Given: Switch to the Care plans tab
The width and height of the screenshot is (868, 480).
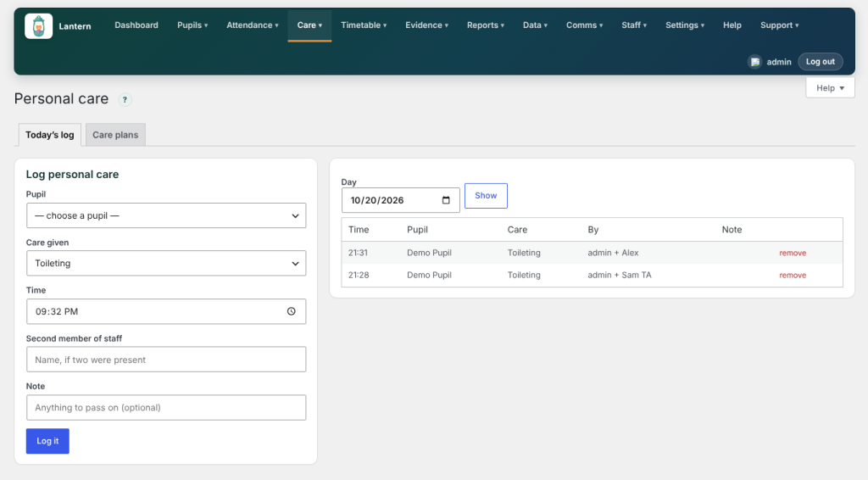Looking at the screenshot, I should [x=115, y=135].
